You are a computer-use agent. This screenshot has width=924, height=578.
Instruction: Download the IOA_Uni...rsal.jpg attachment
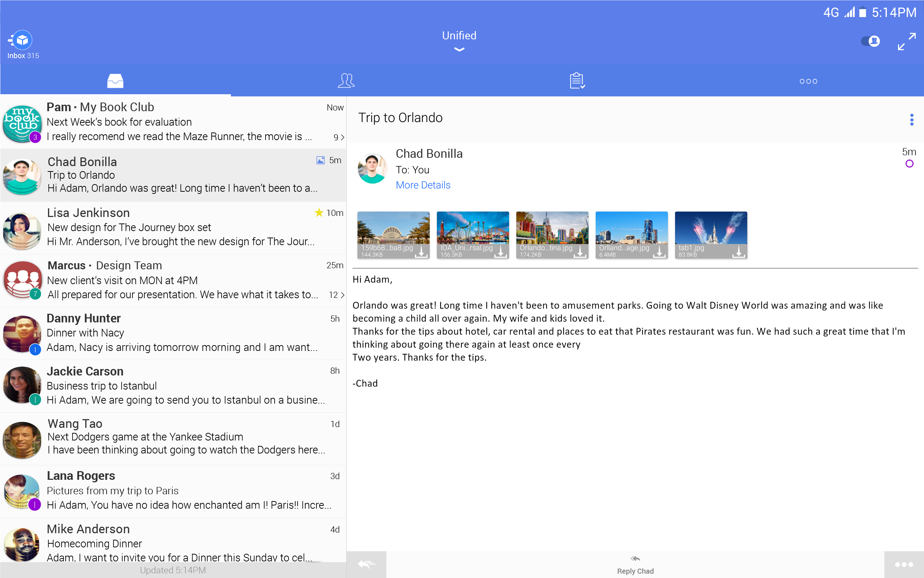[x=502, y=253]
